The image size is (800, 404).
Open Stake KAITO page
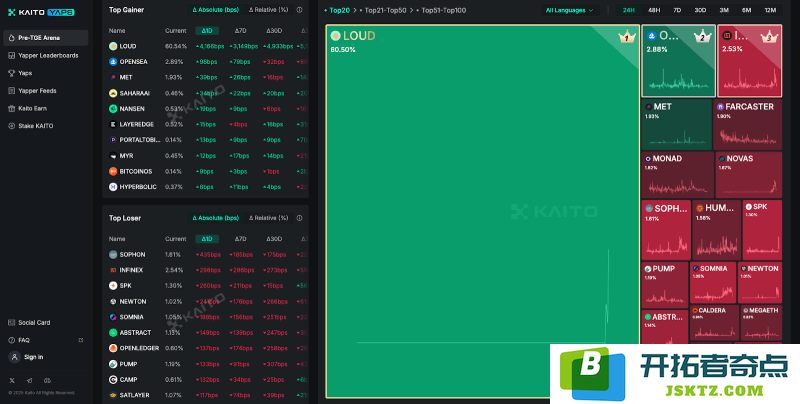pyautogui.click(x=31, y=126)
